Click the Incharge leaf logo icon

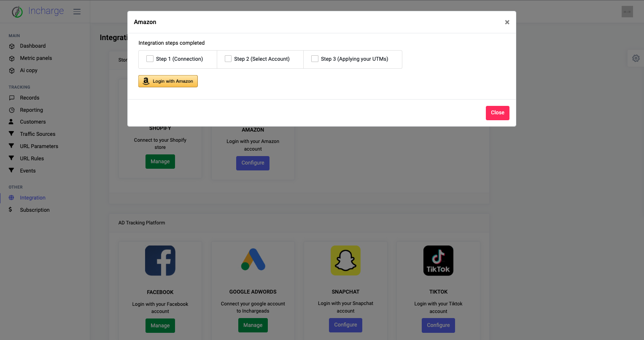point(17,12)
